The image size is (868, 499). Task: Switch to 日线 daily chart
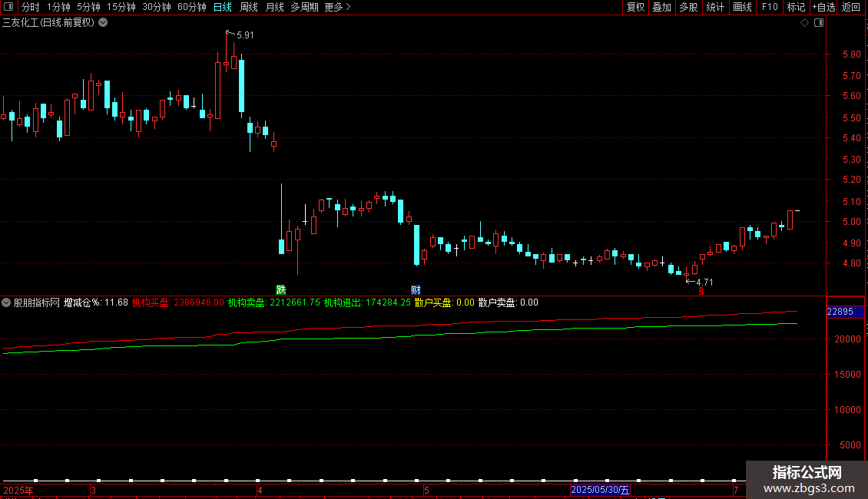tap(223, 7)
